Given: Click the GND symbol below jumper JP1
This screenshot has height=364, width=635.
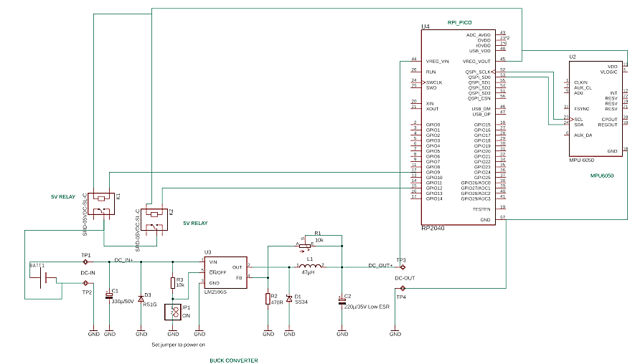Looking at the screenshot, I should pyautogui.click(x=173, y=334).
